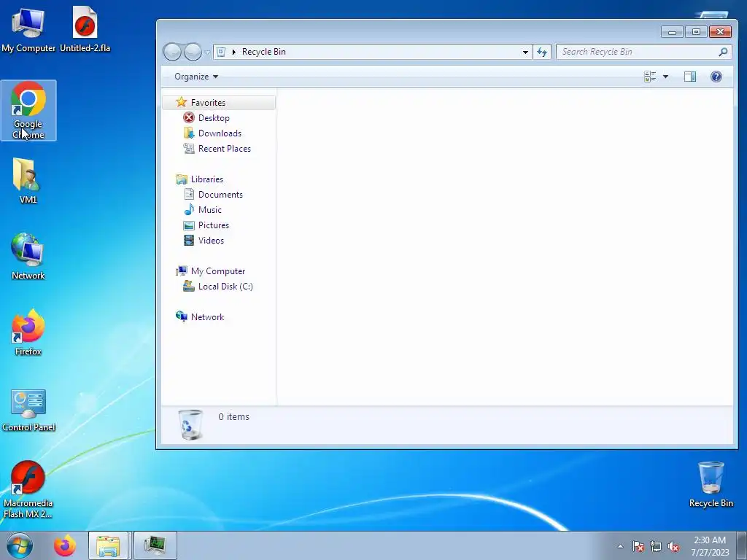747x560 pixels.
Task: Click the Change your view icon
Action: (650, 77)
